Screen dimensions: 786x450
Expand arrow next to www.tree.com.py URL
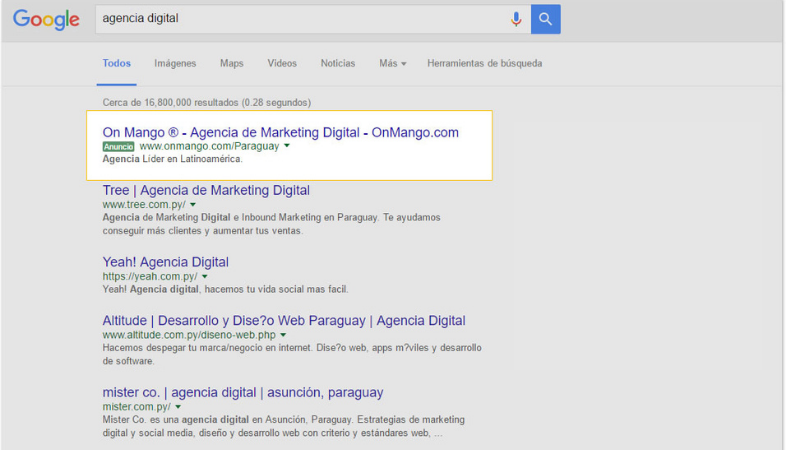click(193, 204)
